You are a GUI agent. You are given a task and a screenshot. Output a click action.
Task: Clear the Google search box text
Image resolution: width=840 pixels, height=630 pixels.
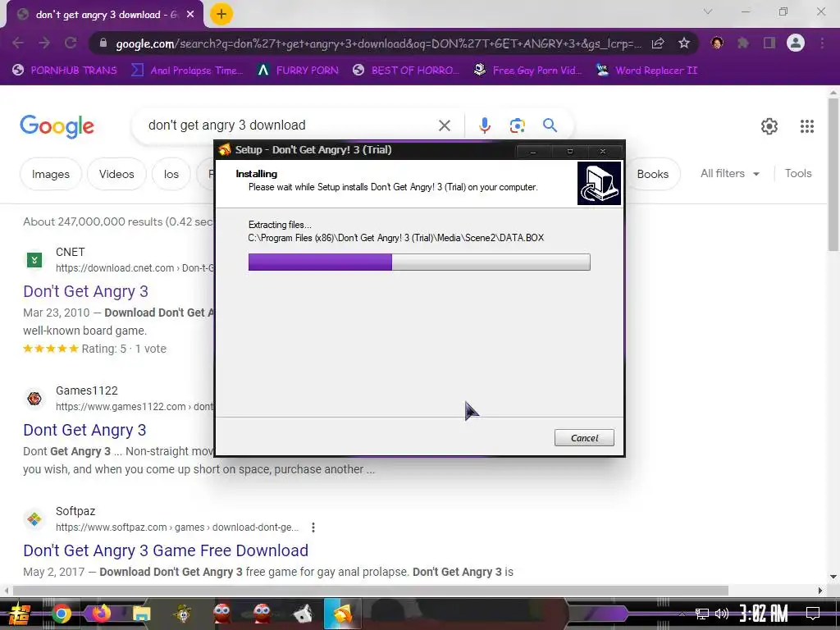point(444,126)
